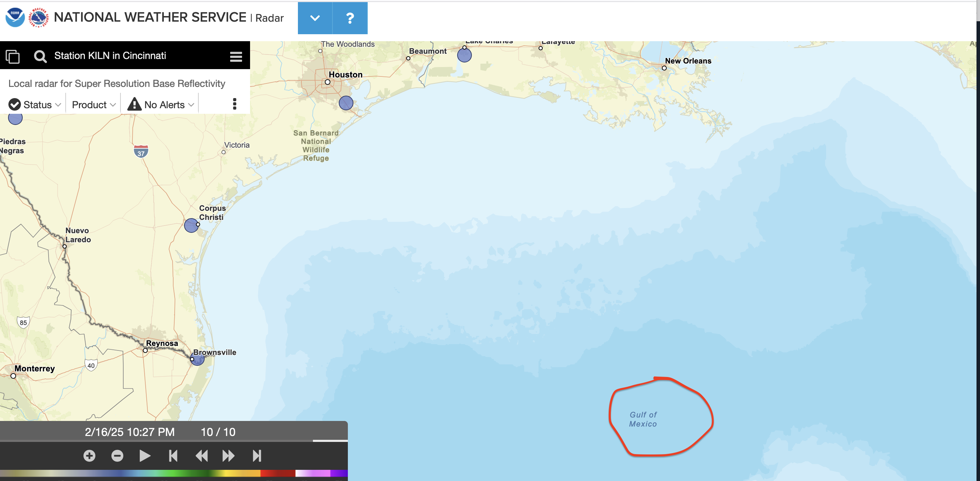The width and height of the screenshot is (980, 481).
Task: Open the blue question mark help
Action: 350,18
